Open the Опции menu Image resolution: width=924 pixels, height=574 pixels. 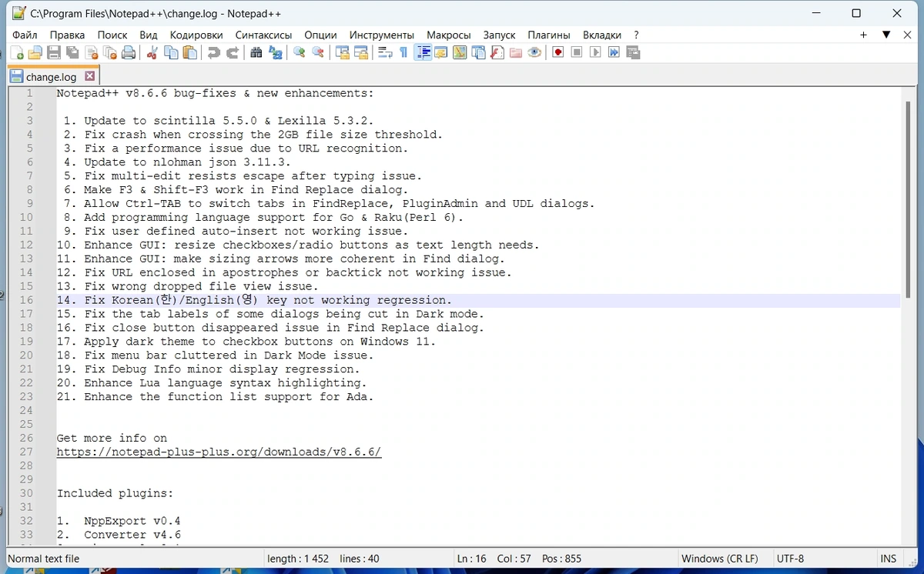tap(320, 35)
